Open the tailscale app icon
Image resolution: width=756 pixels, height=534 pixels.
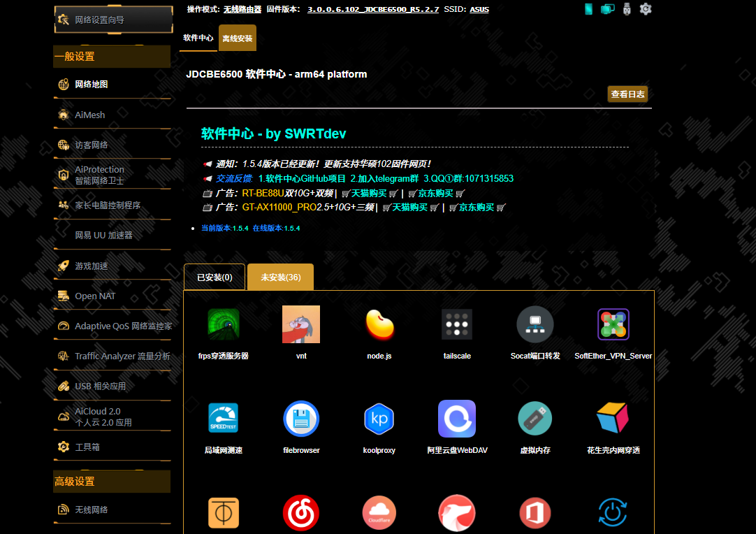point(456,324)
